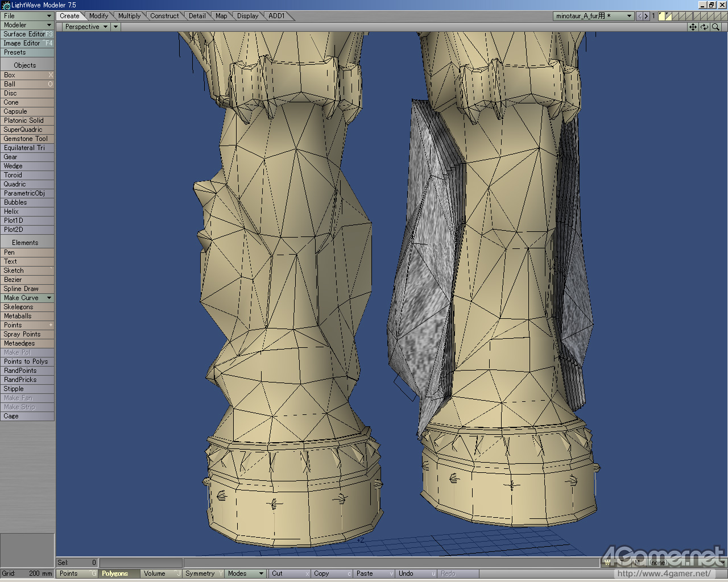Enable Volume selection mode
This screenshot has width=728, height=582.
pos(155,573)
